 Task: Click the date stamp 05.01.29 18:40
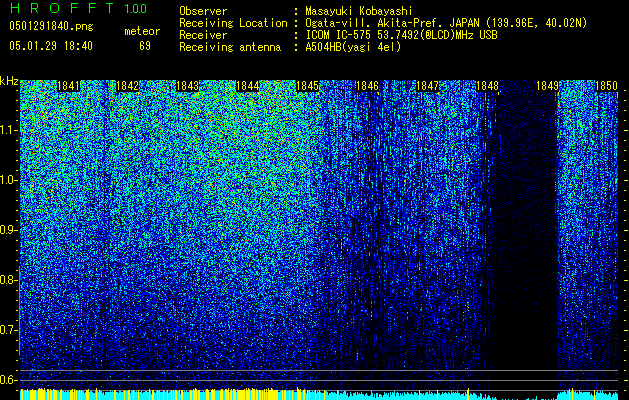51,46
